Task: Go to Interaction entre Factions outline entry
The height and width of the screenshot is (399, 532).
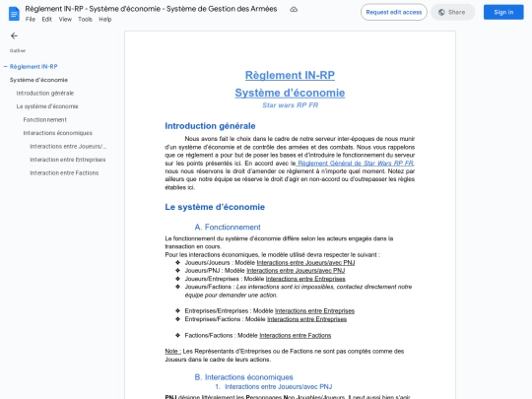Action: click(64, 172)
